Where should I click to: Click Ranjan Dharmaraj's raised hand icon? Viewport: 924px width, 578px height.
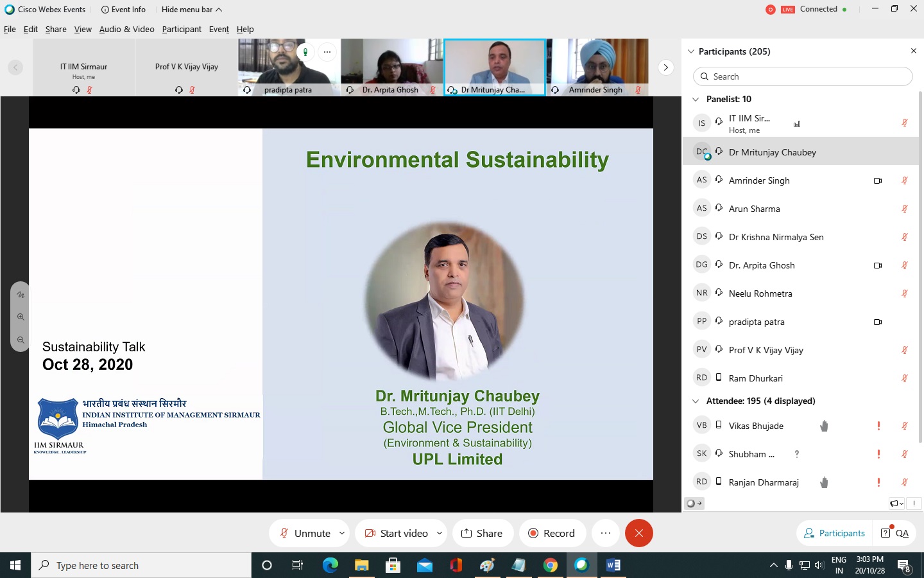coord(825,482)
